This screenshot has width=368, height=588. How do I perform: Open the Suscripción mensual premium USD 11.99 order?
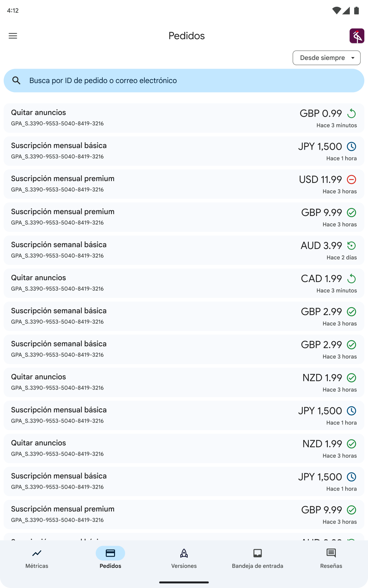(184, 184)
